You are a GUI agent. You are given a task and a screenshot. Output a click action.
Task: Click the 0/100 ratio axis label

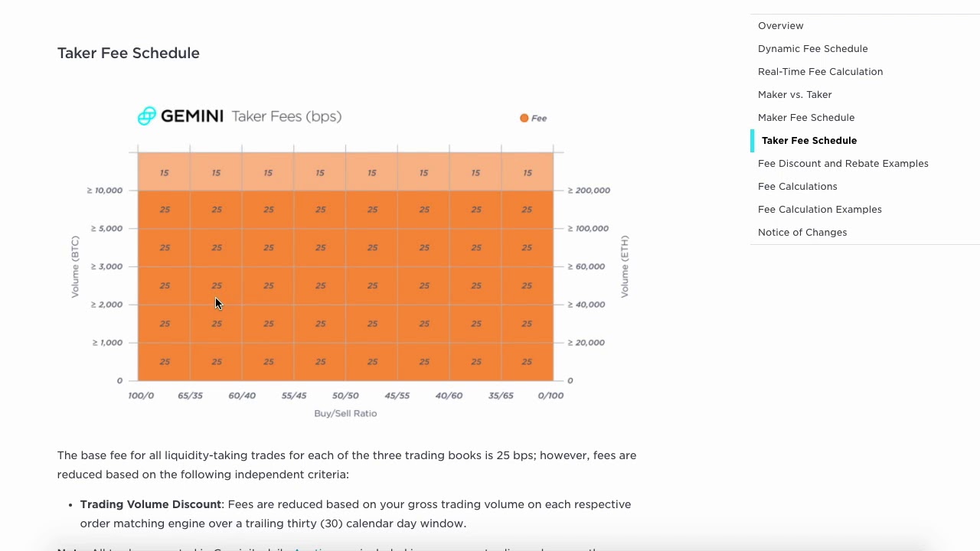pos(550,396)
